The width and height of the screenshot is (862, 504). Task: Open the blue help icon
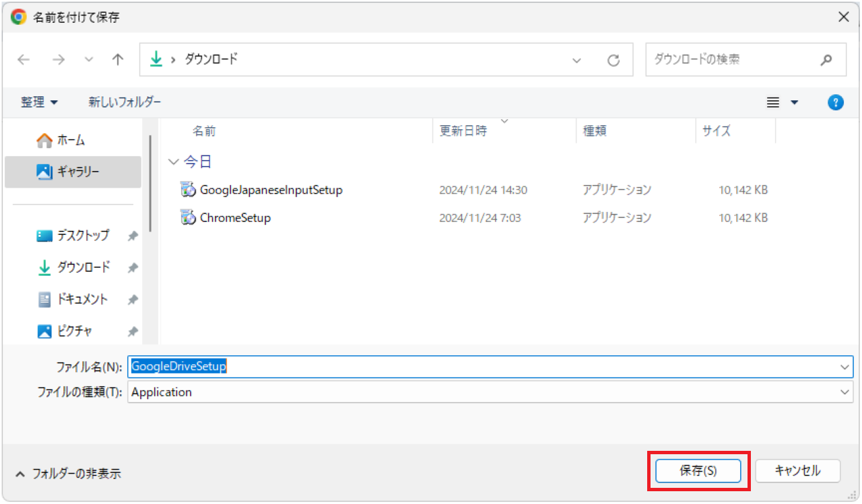[835, 102]
